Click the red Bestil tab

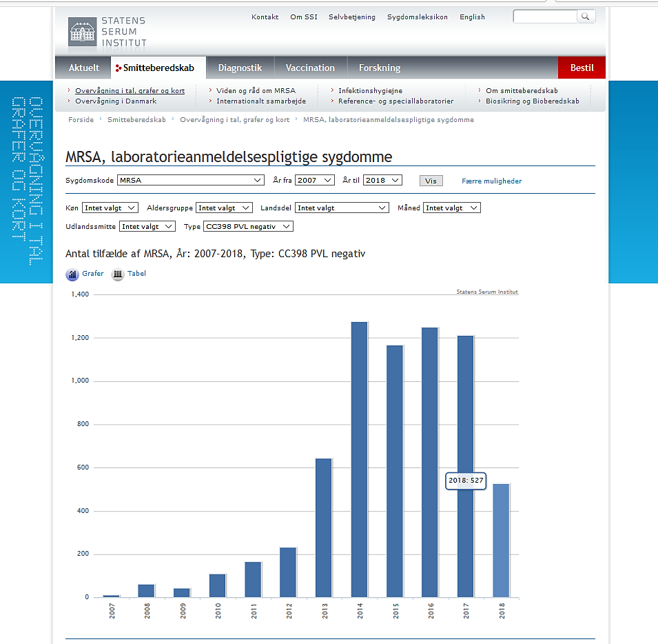coord(582,68)
